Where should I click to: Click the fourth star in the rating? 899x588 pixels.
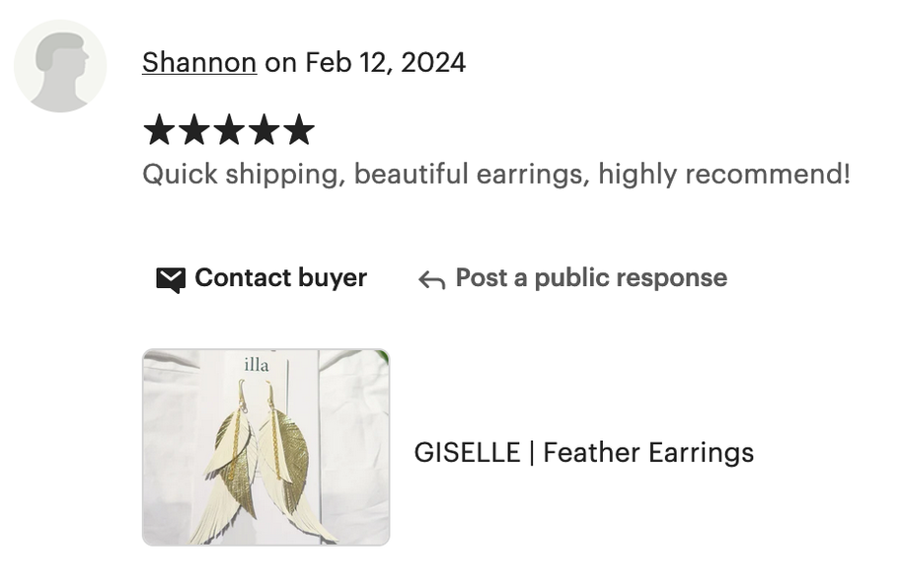(x=263, y=129)
